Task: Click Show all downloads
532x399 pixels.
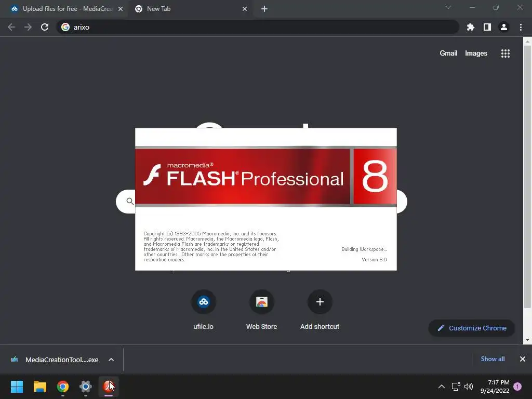Action: pos(493,359)
